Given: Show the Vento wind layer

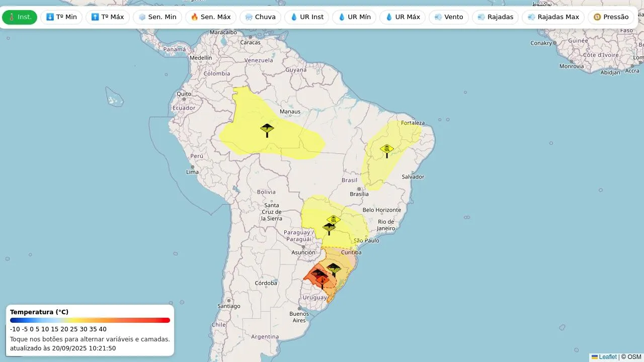Looking at the screenshot, I should click(449, 17).
